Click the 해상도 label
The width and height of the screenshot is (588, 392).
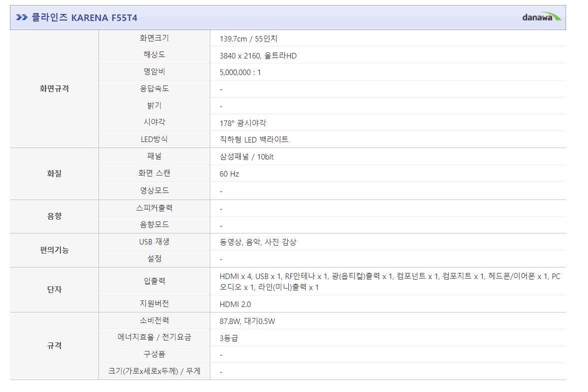pos(154,55)
